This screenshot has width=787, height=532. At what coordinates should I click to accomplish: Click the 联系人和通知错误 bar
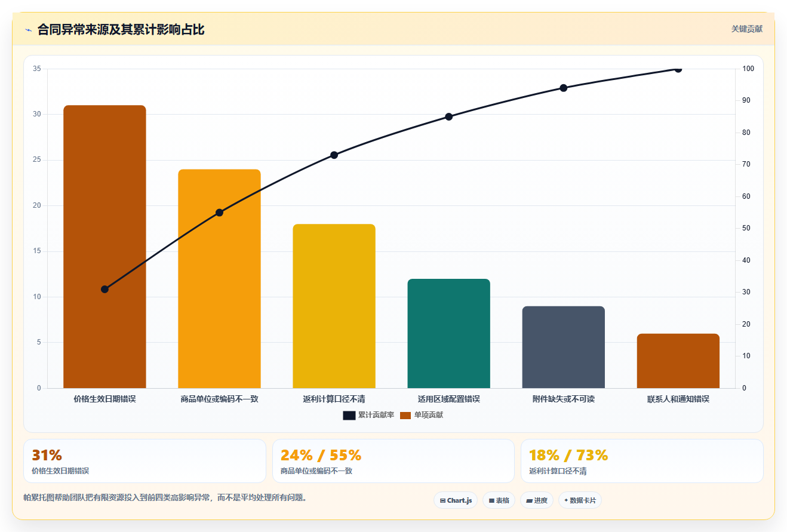point(678,361)
